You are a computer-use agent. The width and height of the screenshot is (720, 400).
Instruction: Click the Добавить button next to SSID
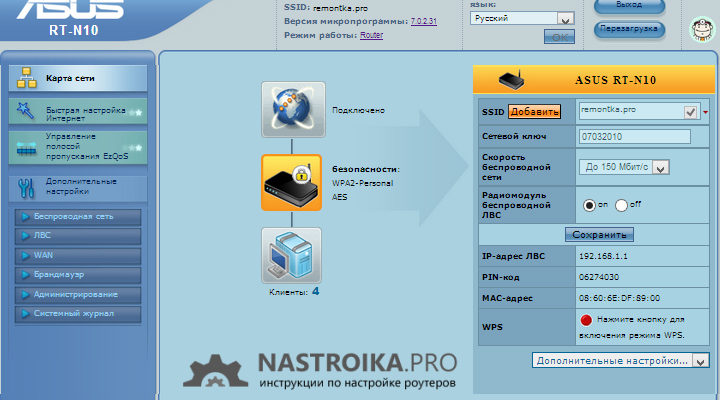pyautogui.click(x=534, y=112)
